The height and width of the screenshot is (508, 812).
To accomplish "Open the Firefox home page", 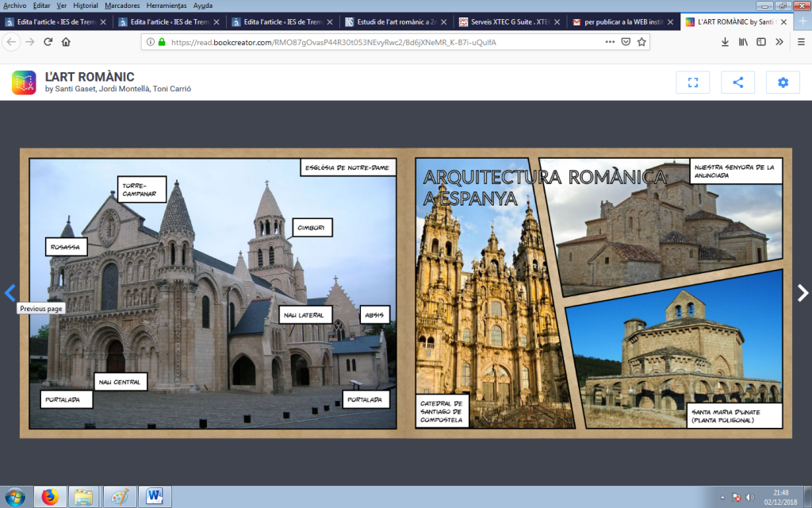I will (66, 42).
